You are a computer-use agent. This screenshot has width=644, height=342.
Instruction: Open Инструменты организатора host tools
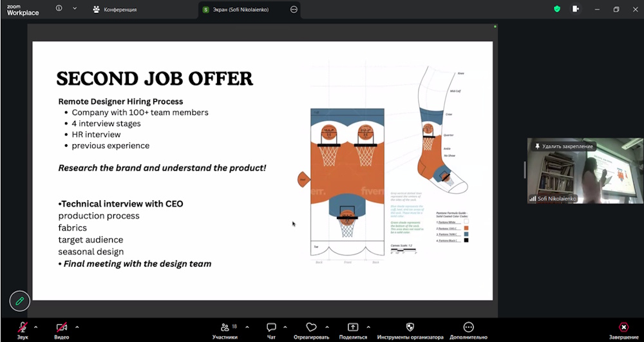410,327
